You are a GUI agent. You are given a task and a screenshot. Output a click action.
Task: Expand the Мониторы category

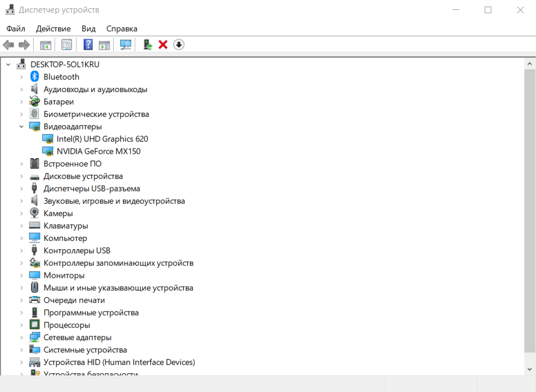pyautogui.click(x=21, y=275)
